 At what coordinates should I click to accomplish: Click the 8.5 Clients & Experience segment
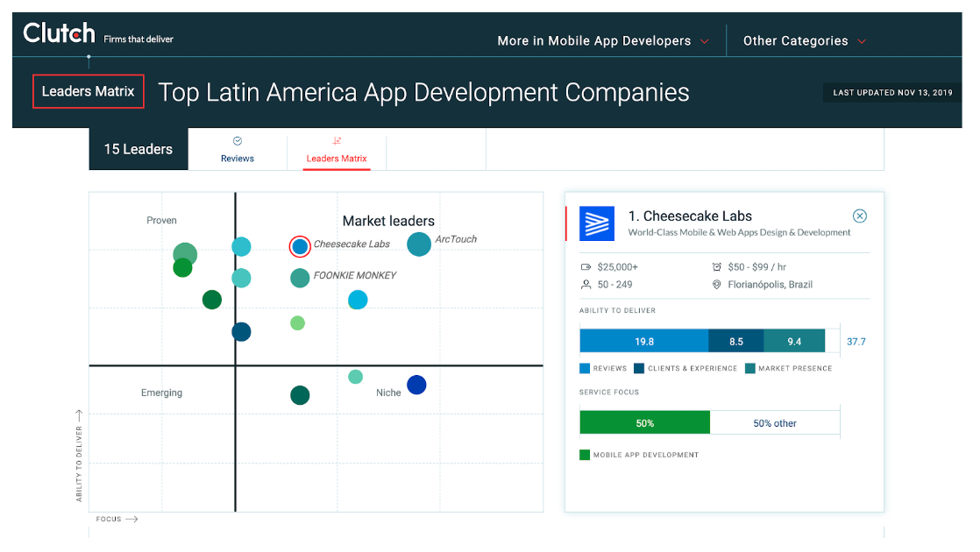[735, 342]
